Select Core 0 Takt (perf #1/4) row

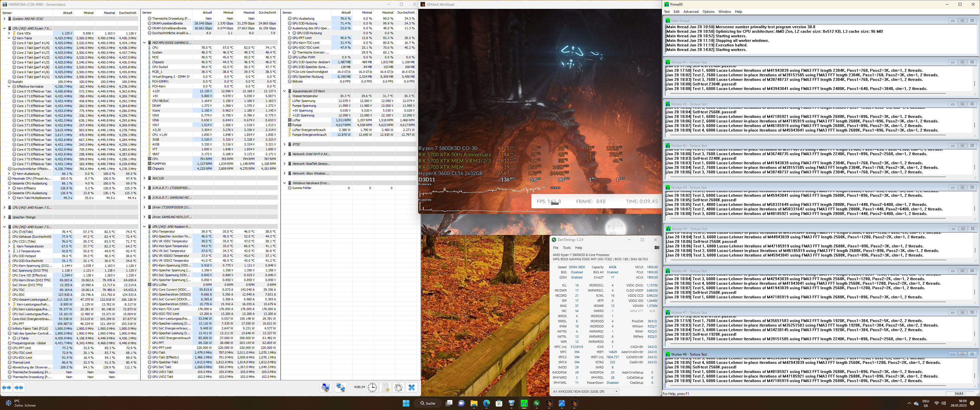pyautogui.click(x=70, y=43)
